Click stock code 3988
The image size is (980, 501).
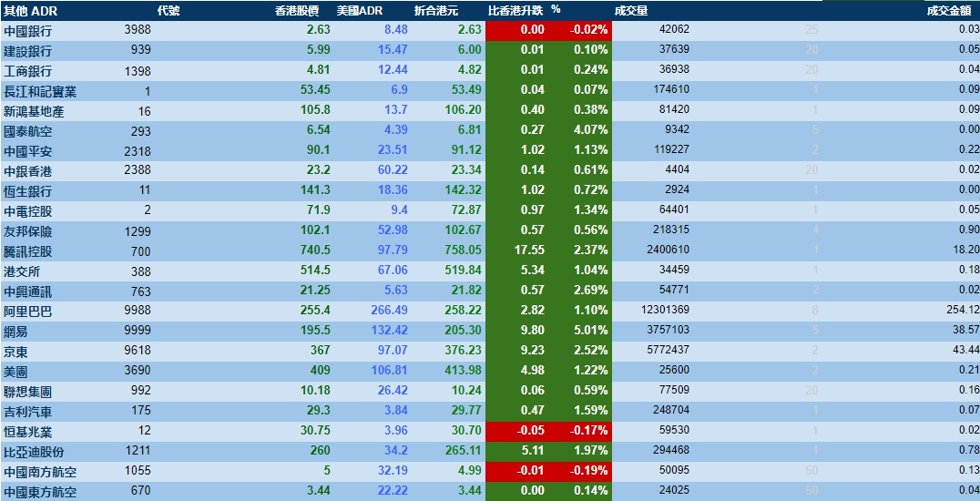coord(138,29)
